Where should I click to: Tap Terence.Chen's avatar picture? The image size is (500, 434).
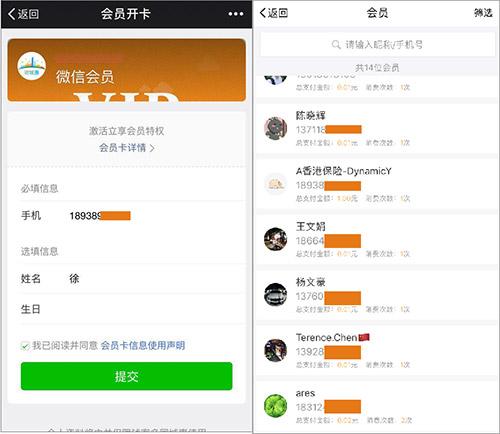point(275,350)
